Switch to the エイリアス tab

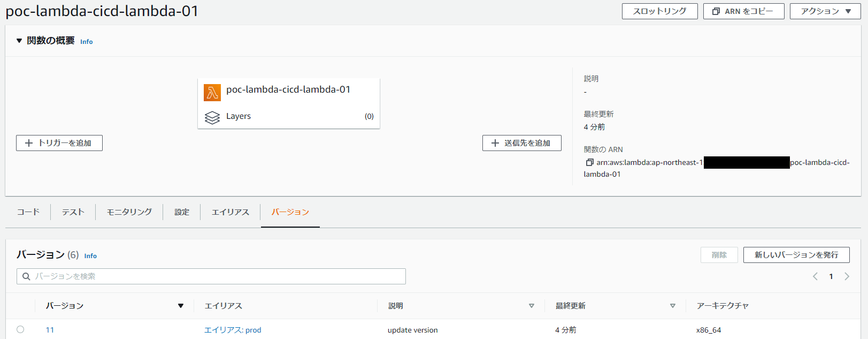(231, 212)
